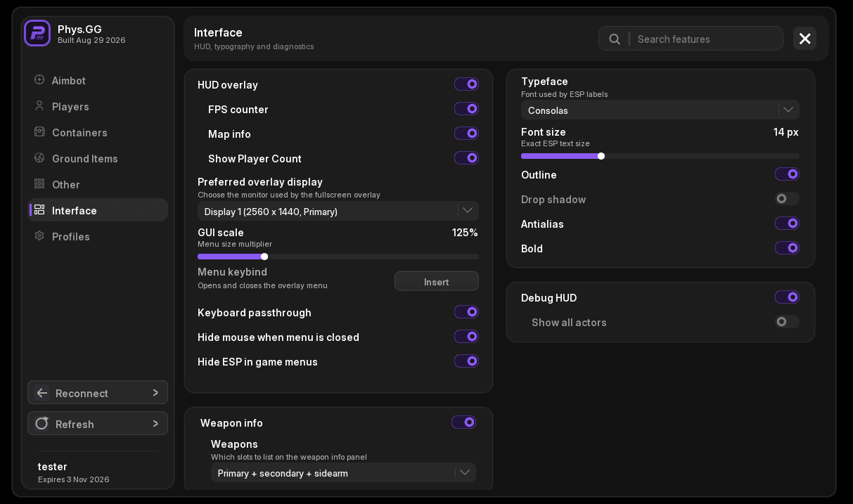The image size is (853, 504).
Task: Click the Other grid icon
Action: (x=39, y=184)
